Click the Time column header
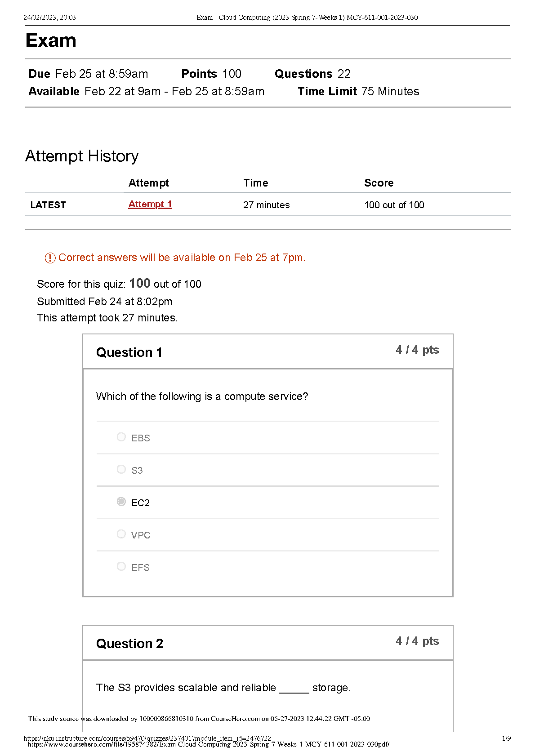Viewport: 535px width, 756px height. click(255, 183)
